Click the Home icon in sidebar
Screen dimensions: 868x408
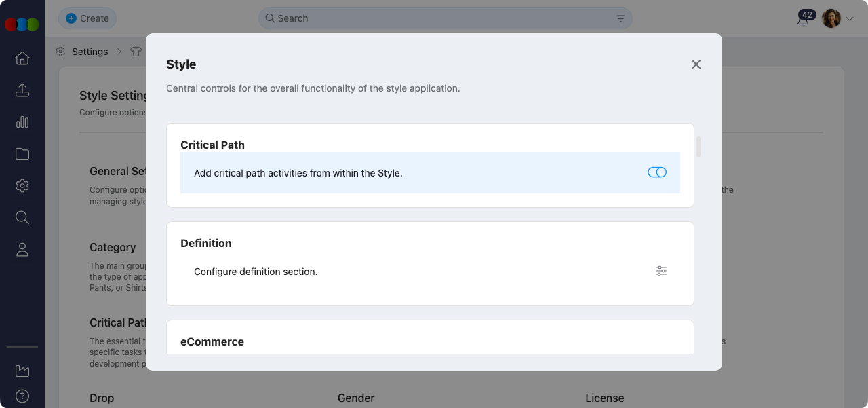pos(22,58)
